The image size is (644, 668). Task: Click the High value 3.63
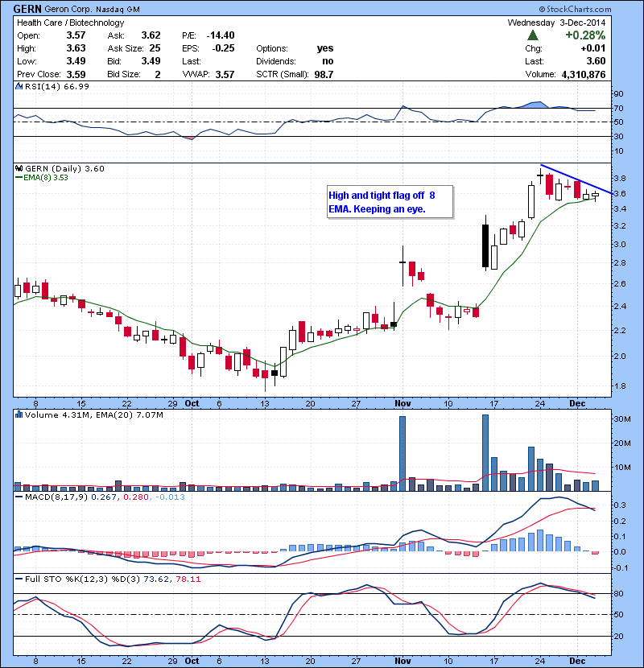click(76, 48)
